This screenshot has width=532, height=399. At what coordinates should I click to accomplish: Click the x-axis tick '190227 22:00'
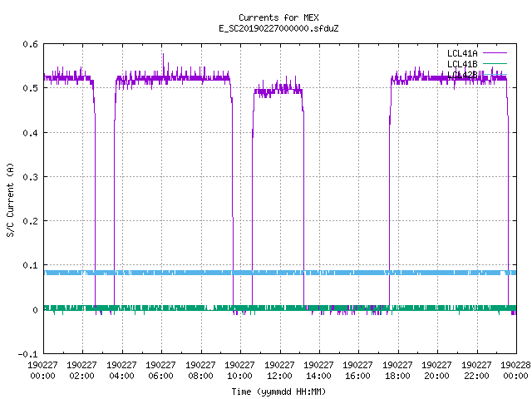pos(476,371)
